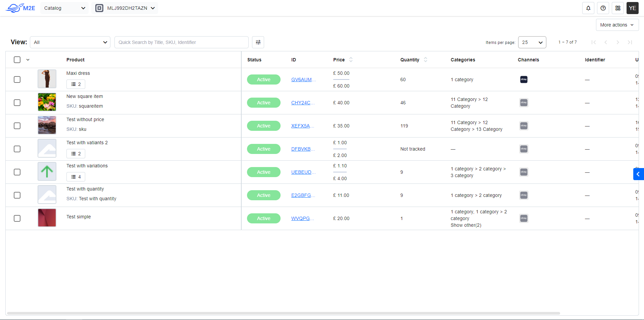Screen dimensions: 644x320
Task: Open the apps grid icon
Action: (617, 8)
